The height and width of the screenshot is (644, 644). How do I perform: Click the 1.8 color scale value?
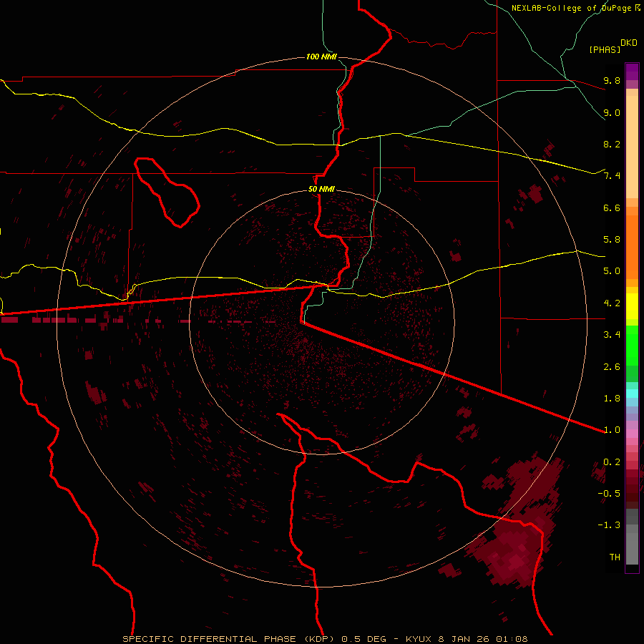click(612, 399)
